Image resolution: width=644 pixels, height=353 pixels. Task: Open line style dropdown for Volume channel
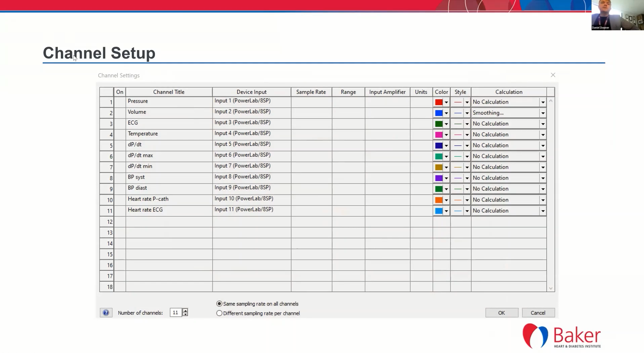point(467,113)
